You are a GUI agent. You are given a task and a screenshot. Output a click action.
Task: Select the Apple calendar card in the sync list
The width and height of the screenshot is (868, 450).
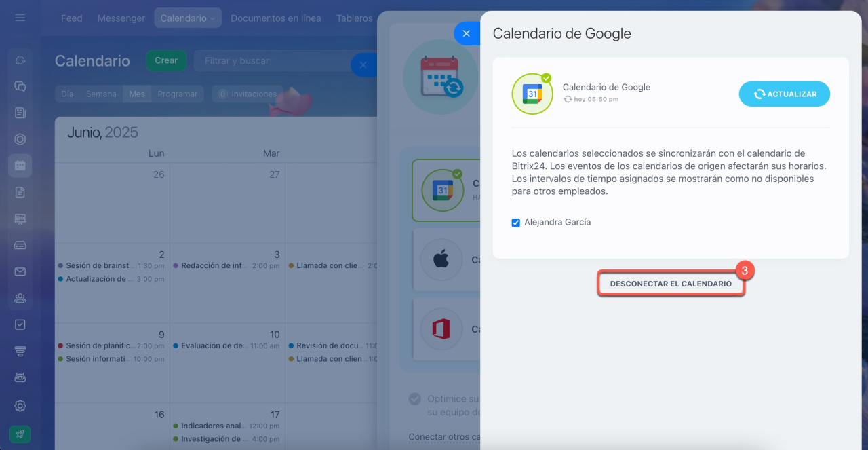click(x=446, y=260)
